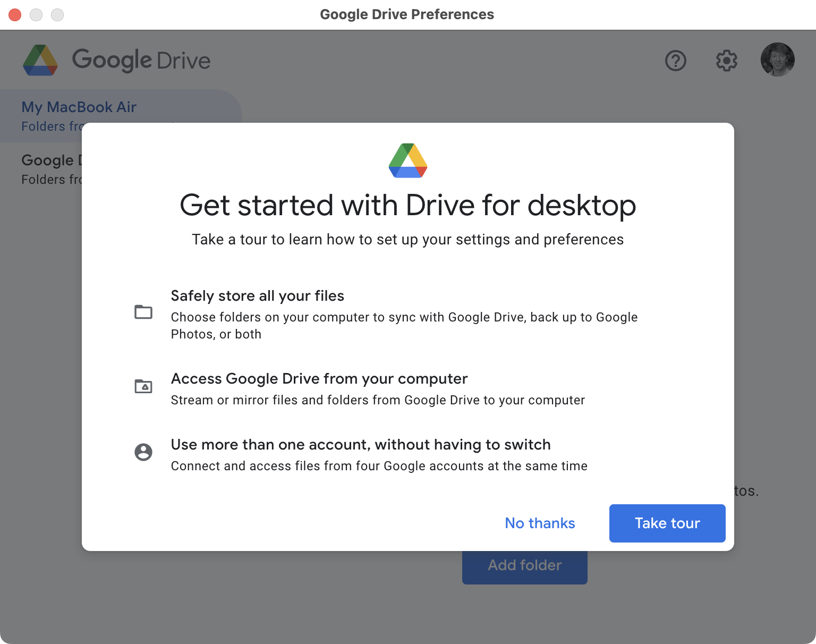The image size is (816, 644).
Task: Click the Use more than one account heading
Action: click(360, 445)
